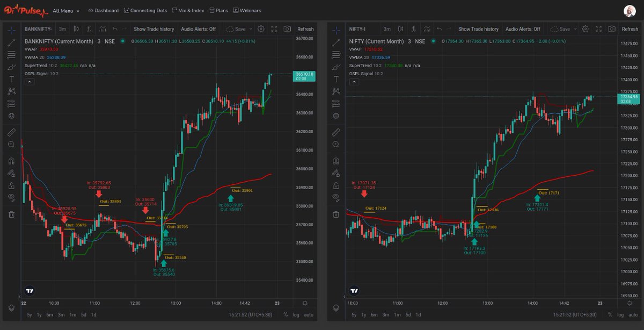
Task: Open Fibonacci tools in BANKNIFTY chart
Action: click(11, 54)
